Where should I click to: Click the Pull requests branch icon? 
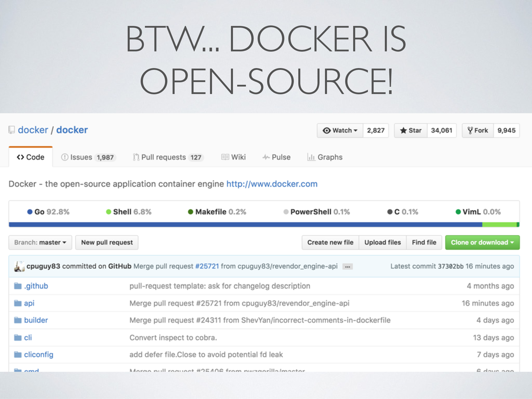(136, 157)
